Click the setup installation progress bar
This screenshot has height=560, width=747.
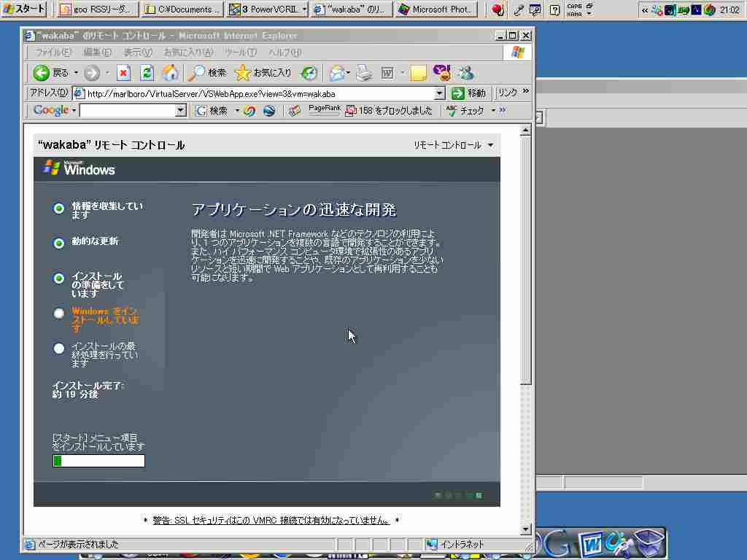(x=98, y=461)
